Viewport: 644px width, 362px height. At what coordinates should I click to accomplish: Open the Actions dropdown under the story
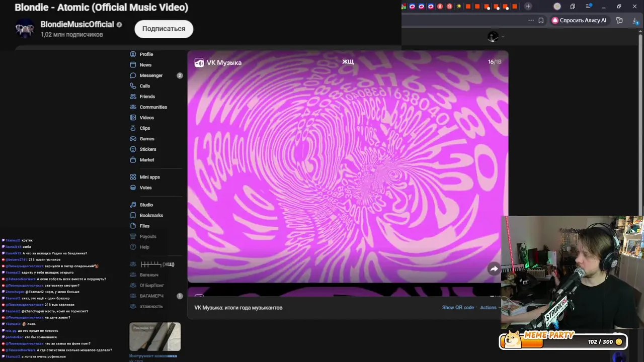tap(490, 308)
